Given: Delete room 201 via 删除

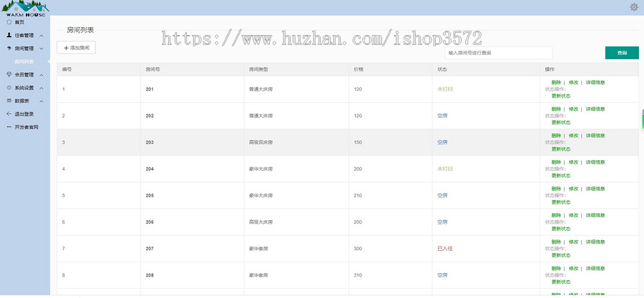Looking at the screenshot, I should (x=556, y=82).
